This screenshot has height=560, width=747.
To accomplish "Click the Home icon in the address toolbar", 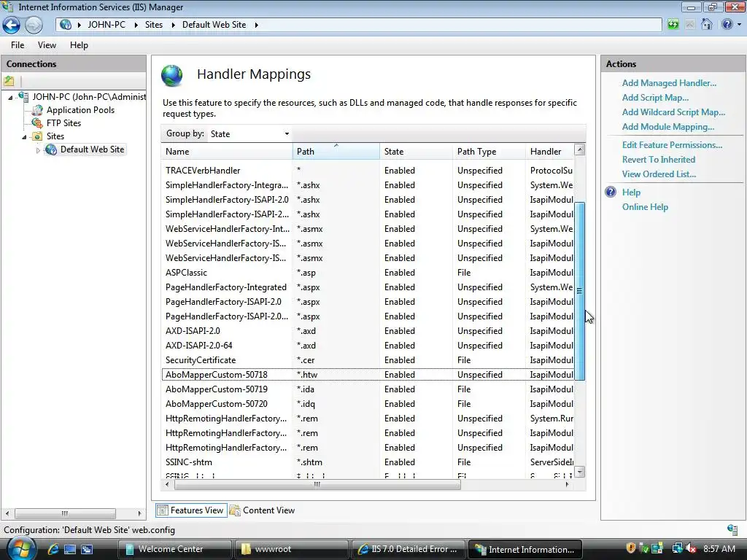I will click(x=706, y=24).
